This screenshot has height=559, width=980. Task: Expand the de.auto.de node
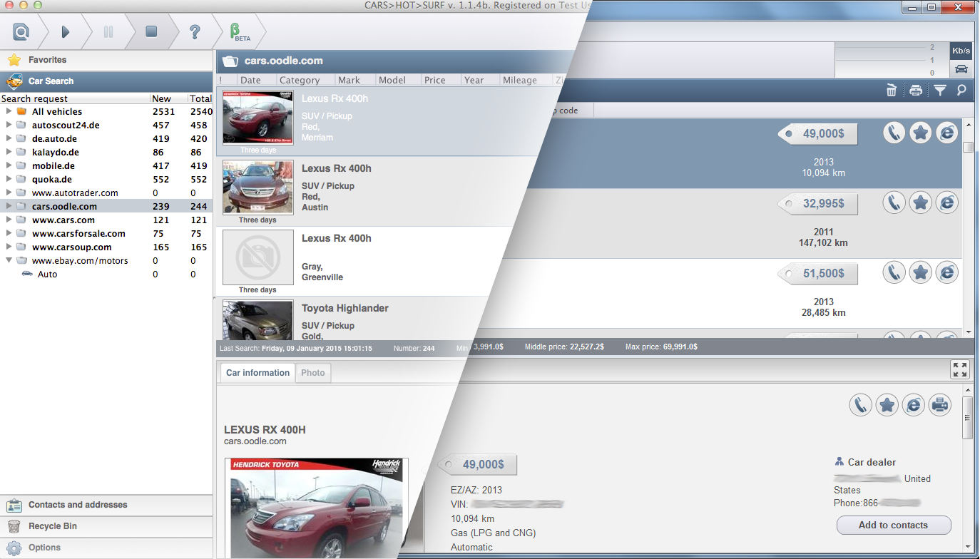pos(9,139)
